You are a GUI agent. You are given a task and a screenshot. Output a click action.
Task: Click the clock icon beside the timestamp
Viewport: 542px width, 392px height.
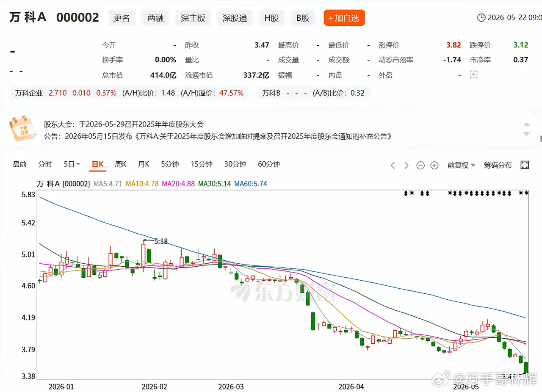tap(481, 18)
